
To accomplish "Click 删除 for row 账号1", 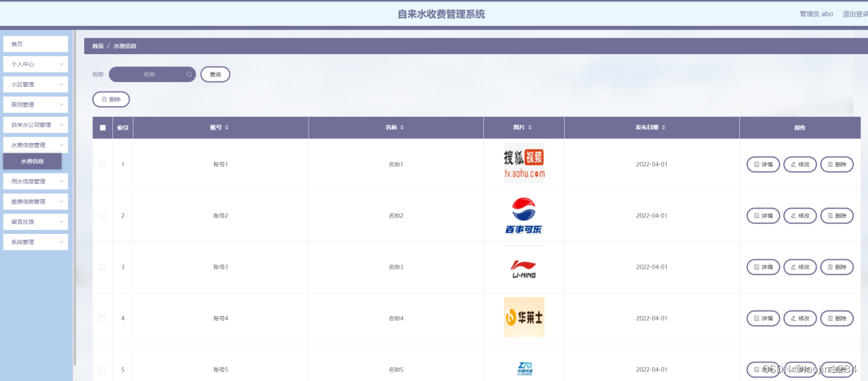I will pos(837,164).
